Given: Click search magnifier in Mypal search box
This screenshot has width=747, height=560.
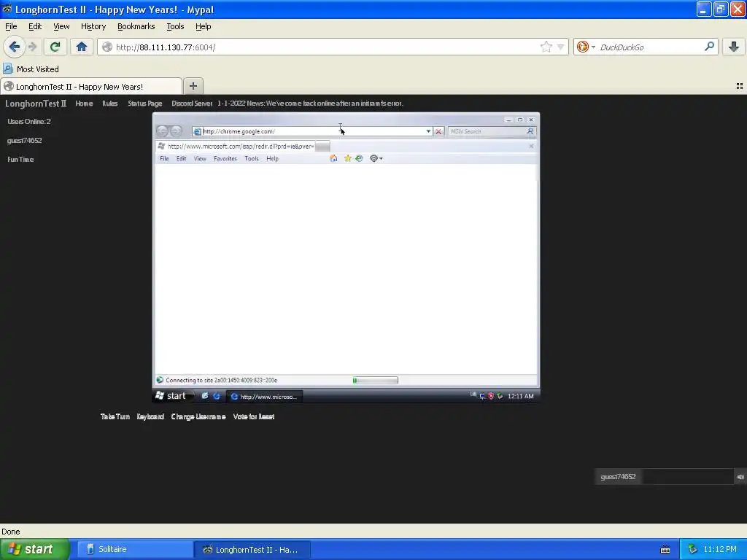Looking at the screenshot, I should click(709, 46).
